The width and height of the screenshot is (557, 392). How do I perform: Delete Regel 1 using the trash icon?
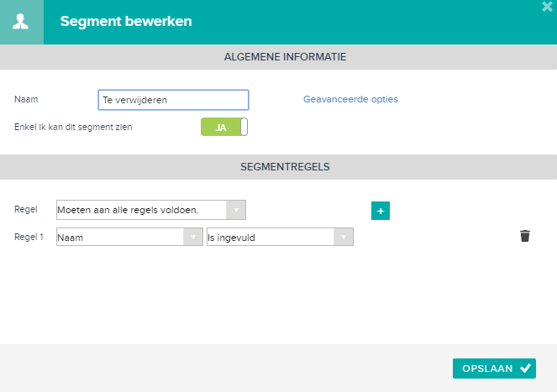coord(525,236)
